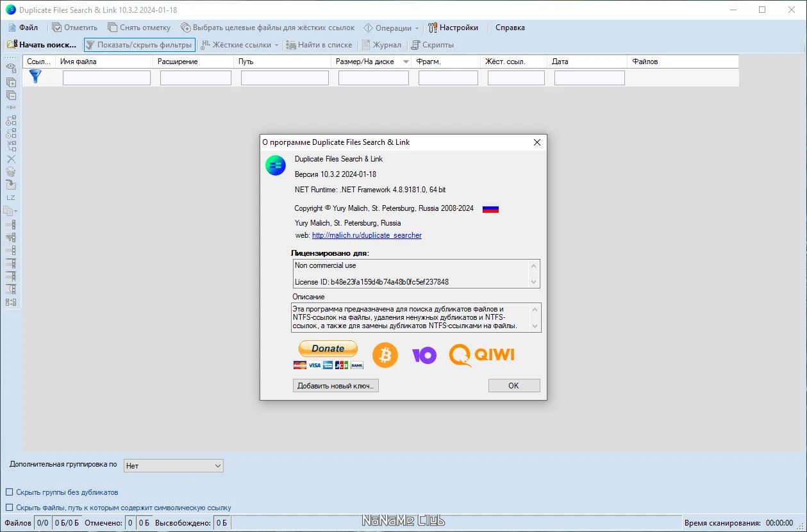Screen dimensions: 807x532
Task: Click the QIWI payment logo
Action: [x=481, y=355]
